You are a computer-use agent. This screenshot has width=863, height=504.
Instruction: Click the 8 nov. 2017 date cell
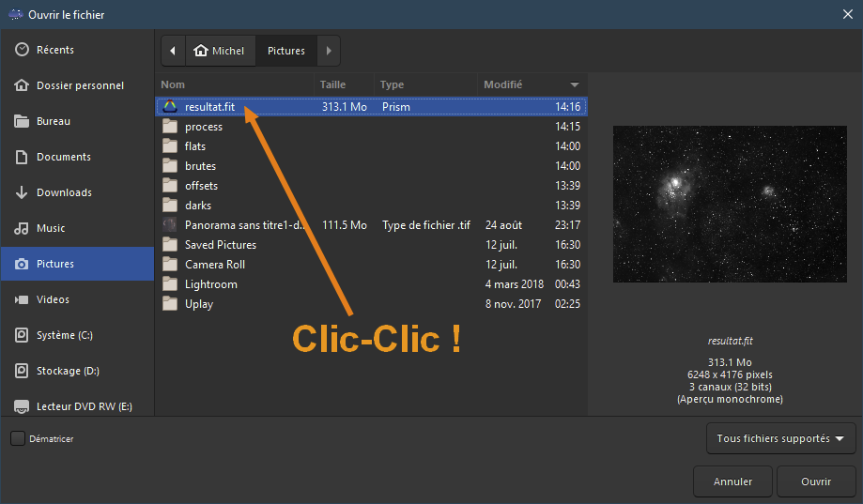513,304
